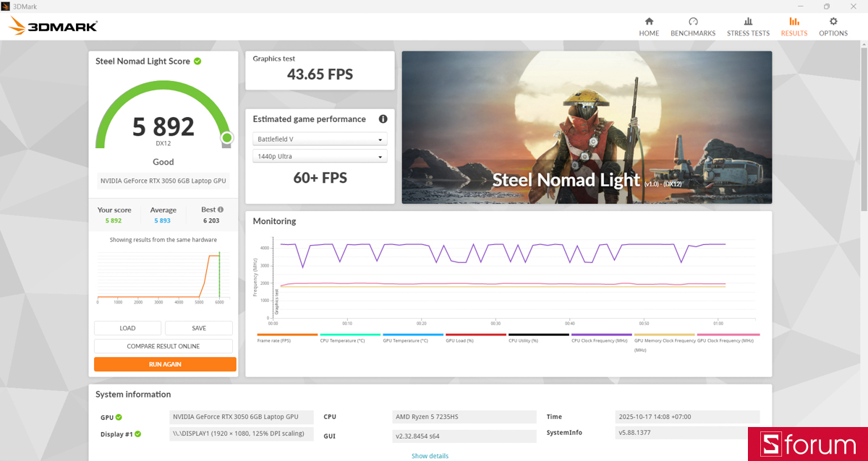The image size is (868, 461).
Task: Click the orange RUN AGAIN button
Action: point(165,364)
